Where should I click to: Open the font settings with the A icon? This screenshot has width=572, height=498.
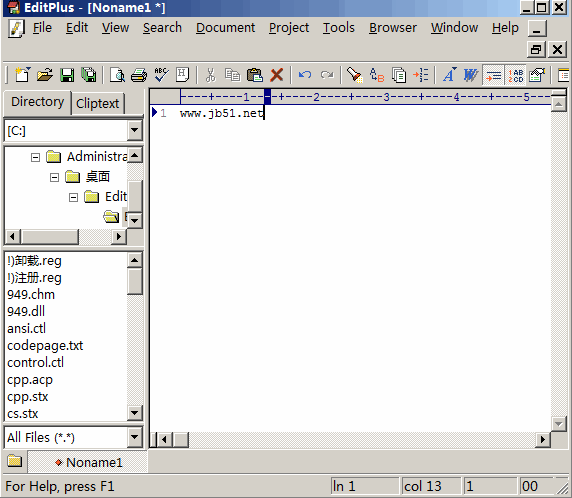[x=449, y=75]
